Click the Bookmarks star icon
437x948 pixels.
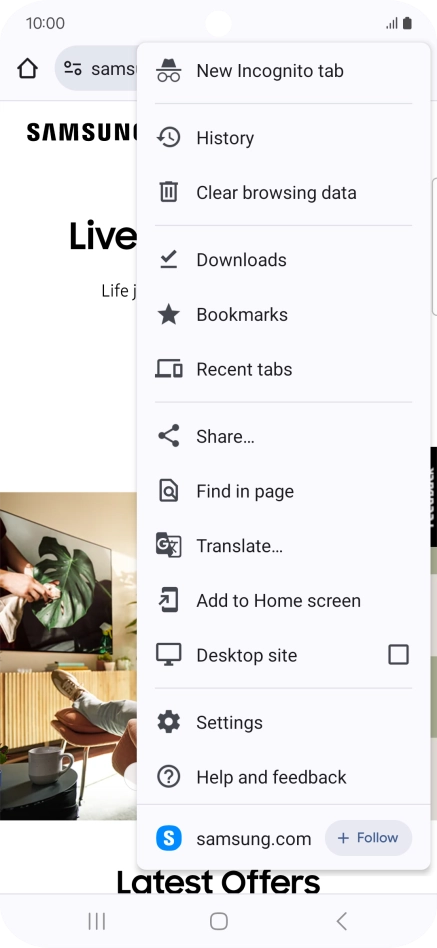[169, 314]
